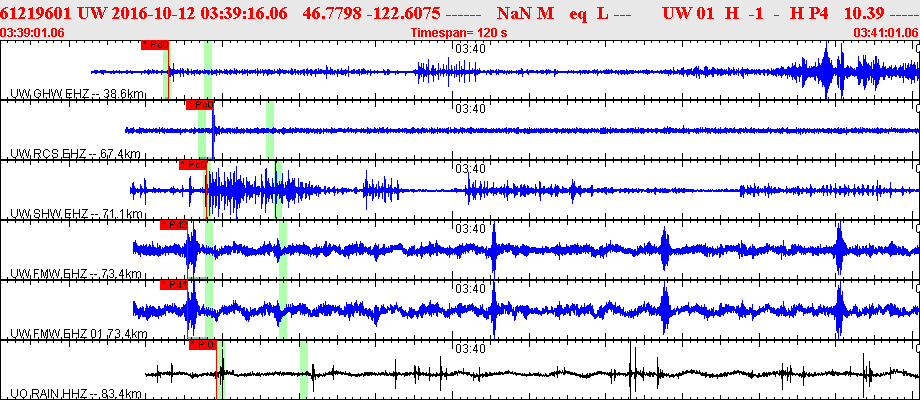Viewport: 920px width, 400px height.
Task: Click epicenter coordinates 46.7798 -122.6075
Action: pyautogui.click(x=371, y=13)
